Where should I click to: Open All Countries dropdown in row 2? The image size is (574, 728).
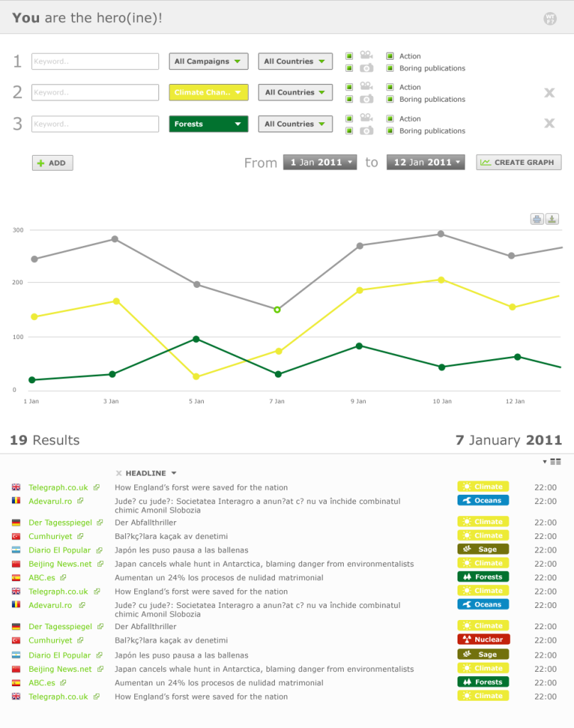(x=296, y=92)
